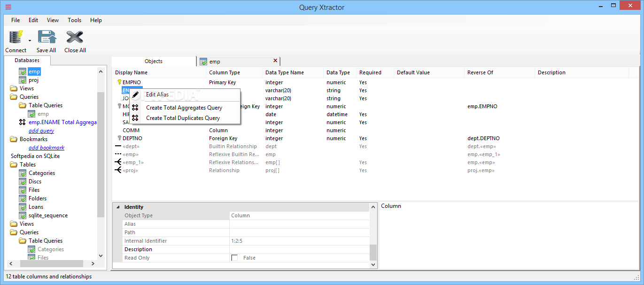Open the View menu
Viewport: 644px width, 285px height.
(x=53, y=20)
